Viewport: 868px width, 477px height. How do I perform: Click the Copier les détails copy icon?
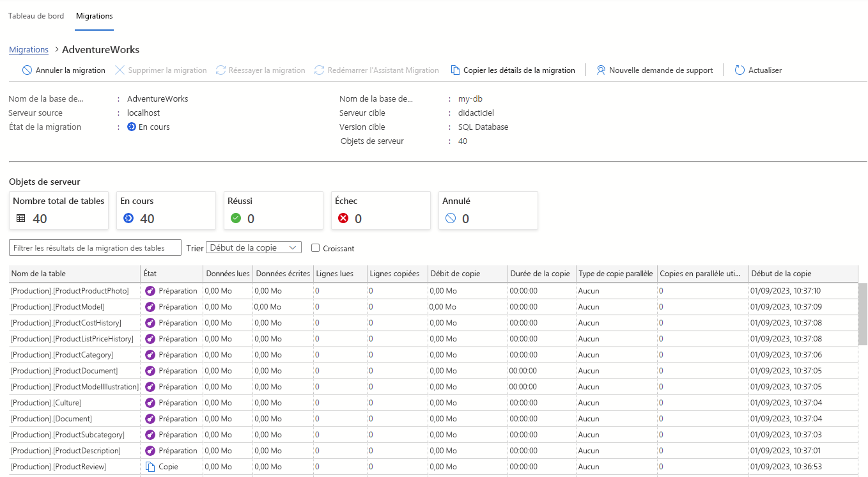(x=455, y=70)
